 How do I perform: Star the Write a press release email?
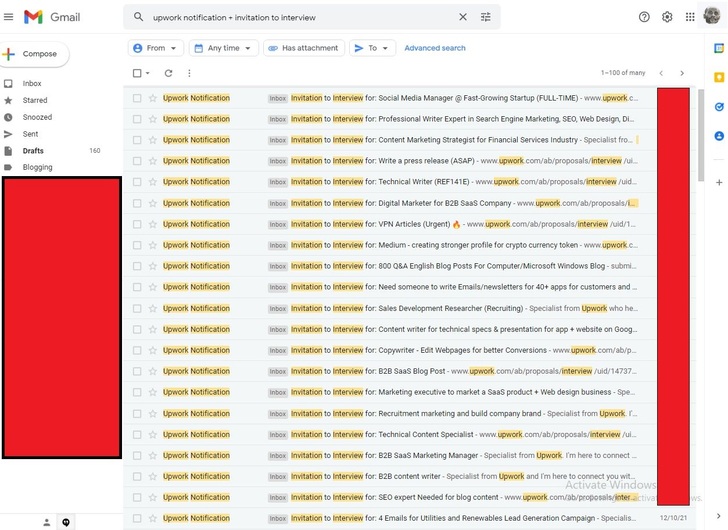click(152, 161)
